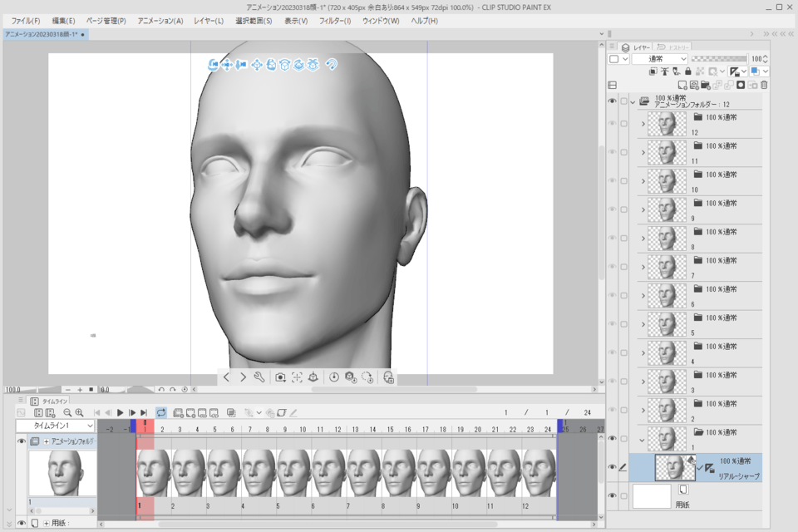Click the camera preset icon below canvas
This screenshot has height=532, width=798.
click(x=280, y=377)
